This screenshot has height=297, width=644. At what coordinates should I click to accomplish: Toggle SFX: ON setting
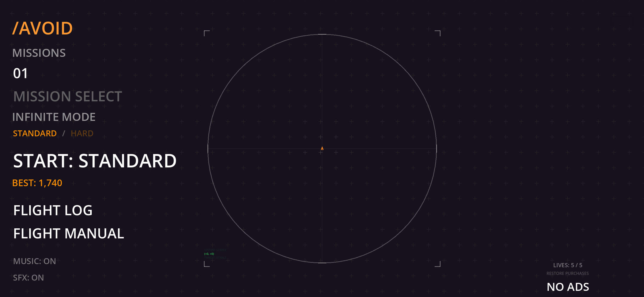[x=29, y=278]
